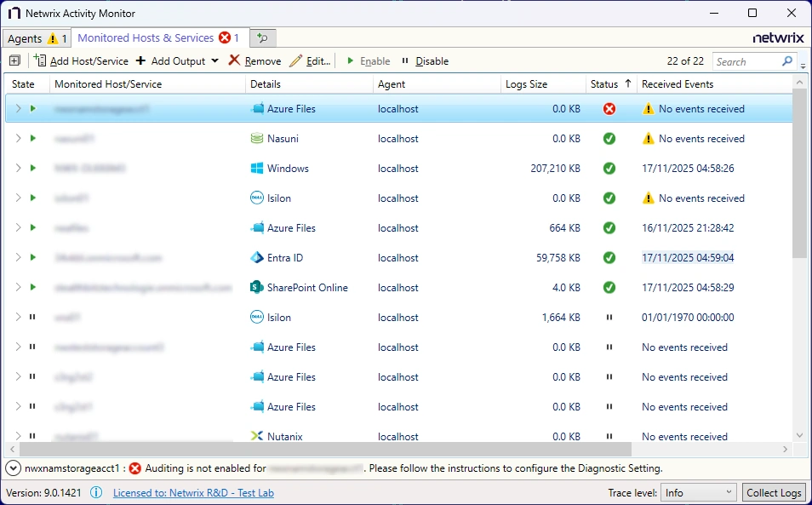Click the red error status icon
Image resolution: width=812 pixels, height=505 pixels.
pyautogui.click(x=609, y=109)
